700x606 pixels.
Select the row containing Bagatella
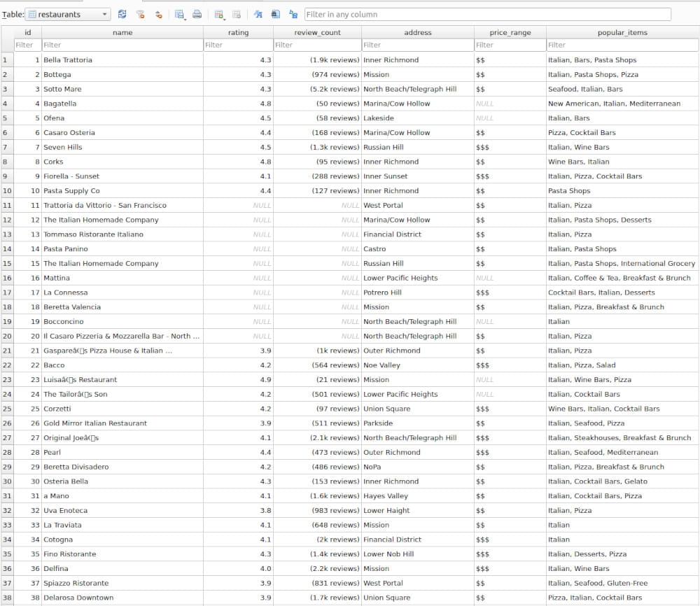pyautogui.click(x=6, y=104)
